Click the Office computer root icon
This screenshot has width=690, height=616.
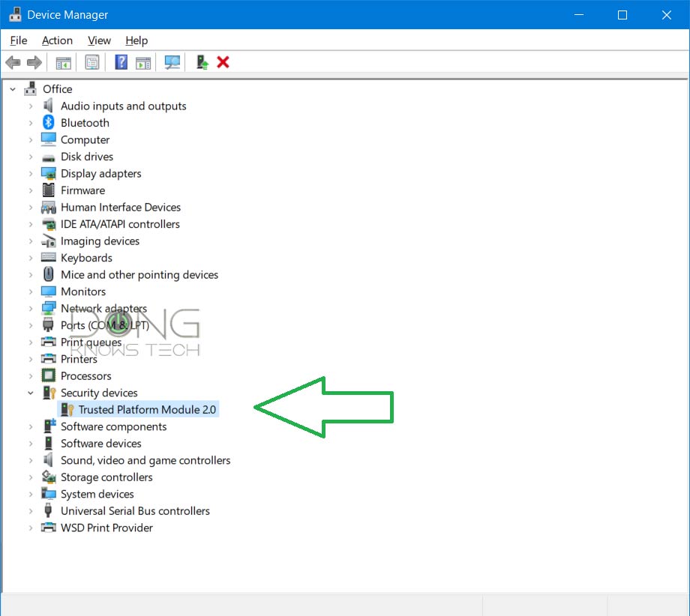coord(30,88)
